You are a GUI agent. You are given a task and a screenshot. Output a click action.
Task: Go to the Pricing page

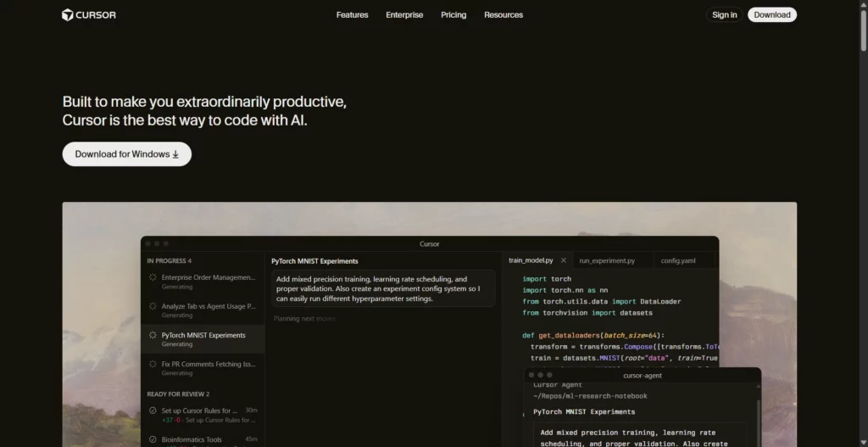453,15
